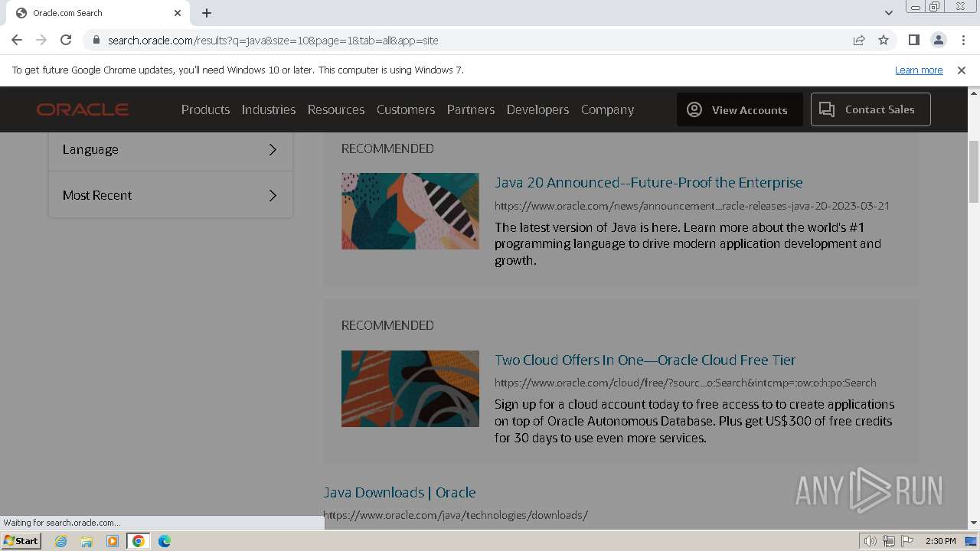Click the Java 20 article thumbnail
This screenshot has height=551, width=980.
(410, 211)
